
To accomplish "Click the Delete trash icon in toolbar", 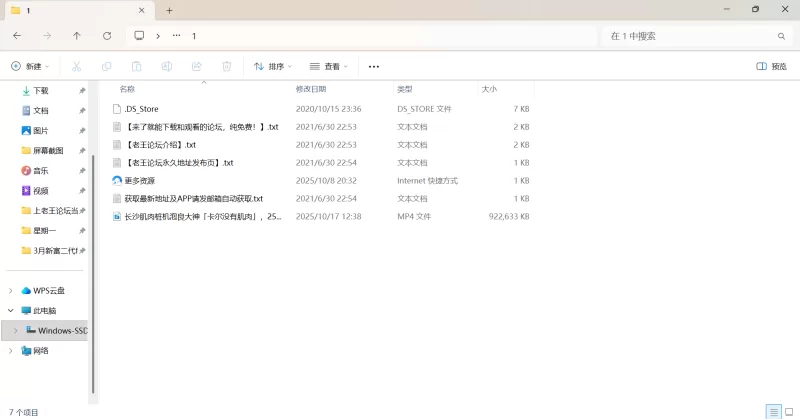I will pyautogui.click(x=226, y=66).
